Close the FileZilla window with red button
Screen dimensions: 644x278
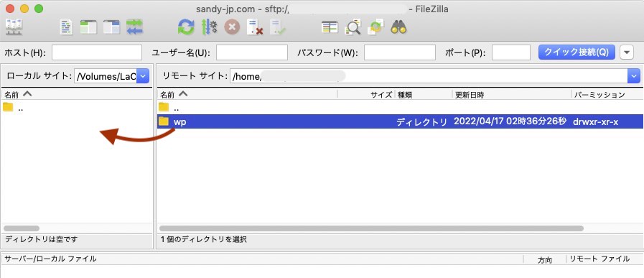[x=10, y=9]
